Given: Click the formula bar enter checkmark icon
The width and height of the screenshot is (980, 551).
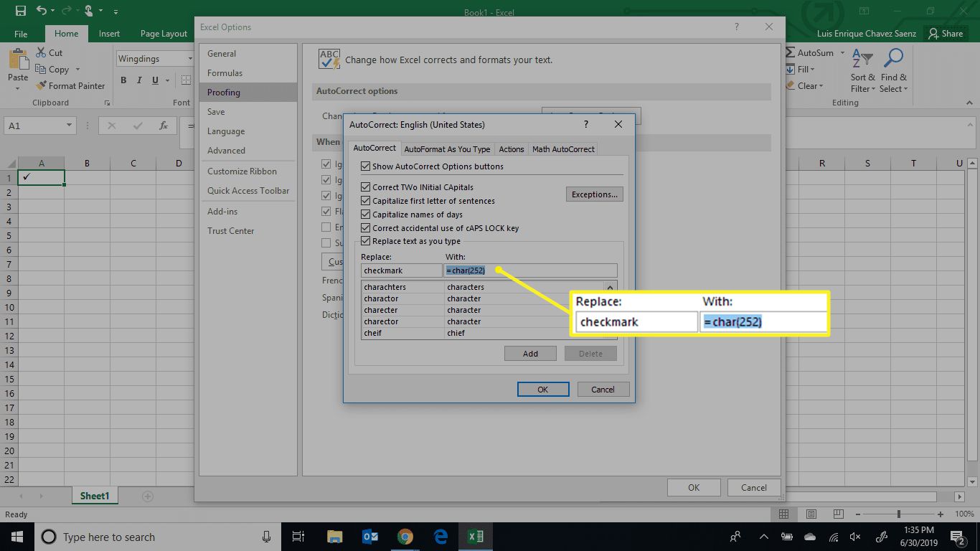Looking at the screenshot, I should [138, 126].
